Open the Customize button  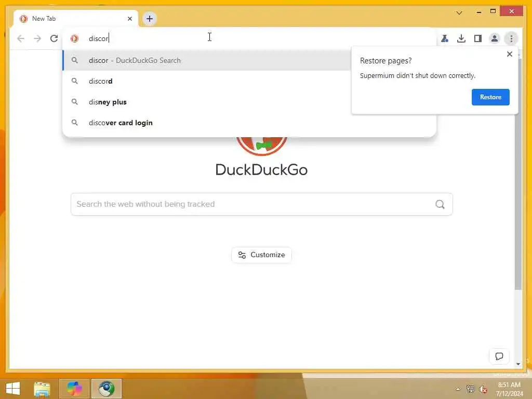[x=261, y=255]
